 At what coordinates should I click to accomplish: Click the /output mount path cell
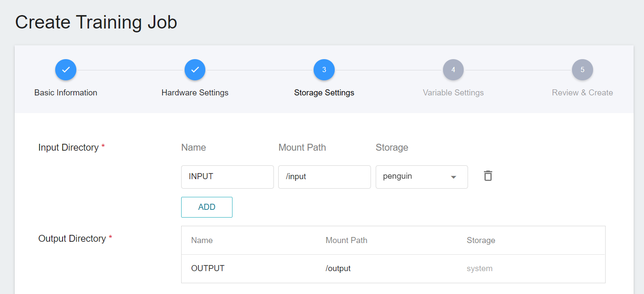pos(338,269)
